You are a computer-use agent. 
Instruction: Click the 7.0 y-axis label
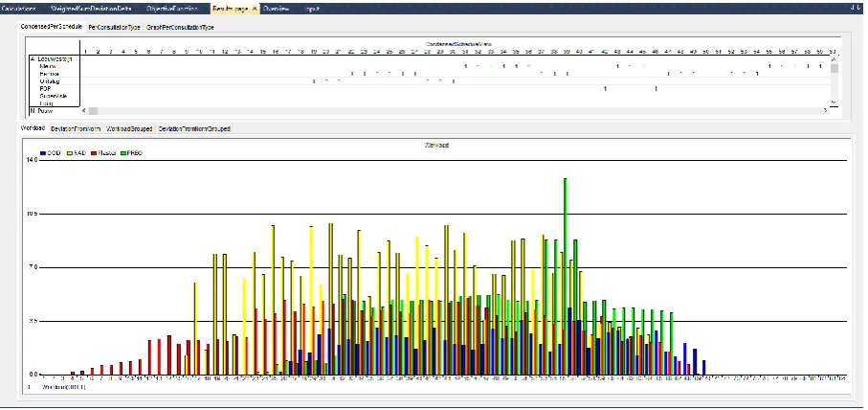[x=33, y=267]
